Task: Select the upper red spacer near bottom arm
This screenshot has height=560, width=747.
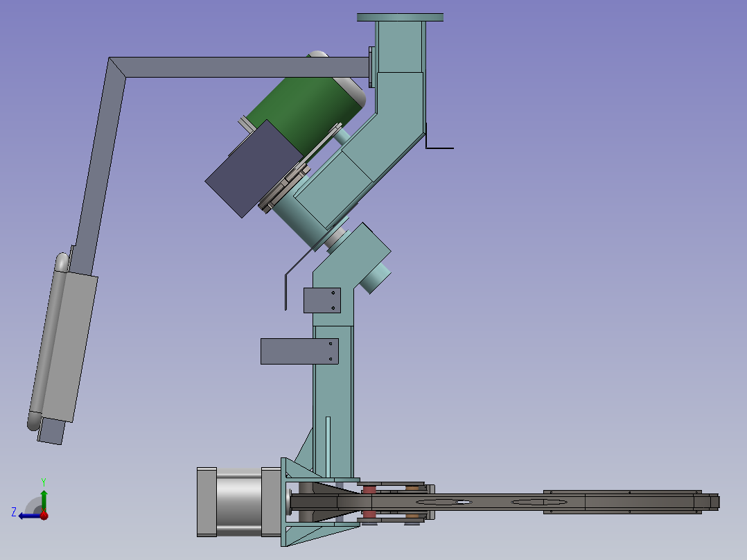Action: [369, 490]
